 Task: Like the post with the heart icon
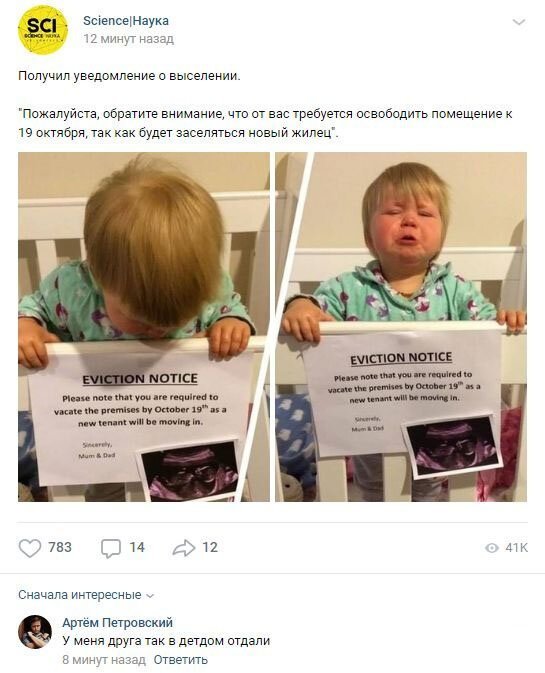point(30,548)
